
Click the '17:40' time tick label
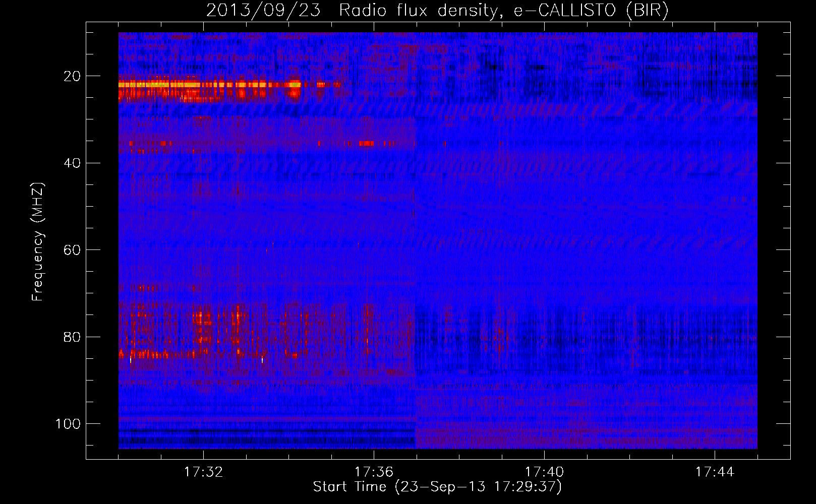pos(544,472)
